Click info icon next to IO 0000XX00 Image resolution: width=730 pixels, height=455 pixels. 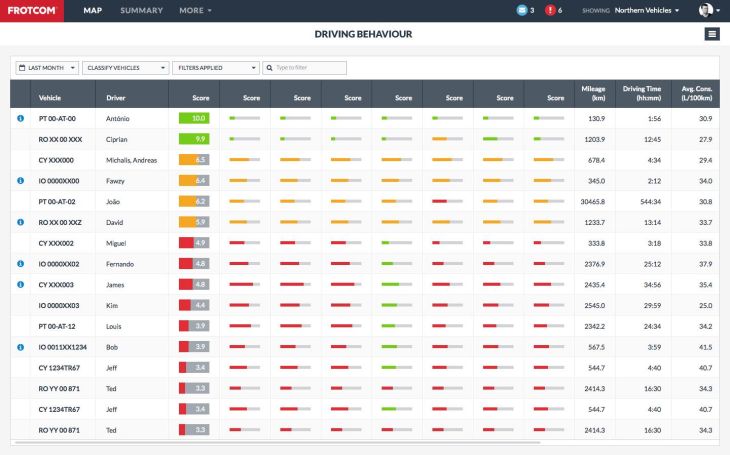(x=21, y=180)
